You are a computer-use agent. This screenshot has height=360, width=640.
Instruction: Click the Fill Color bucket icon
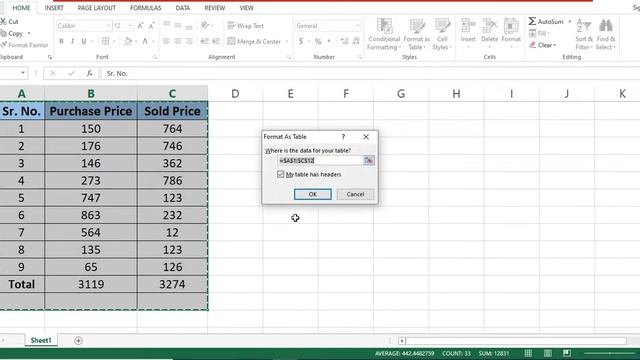tap(128, 41)
